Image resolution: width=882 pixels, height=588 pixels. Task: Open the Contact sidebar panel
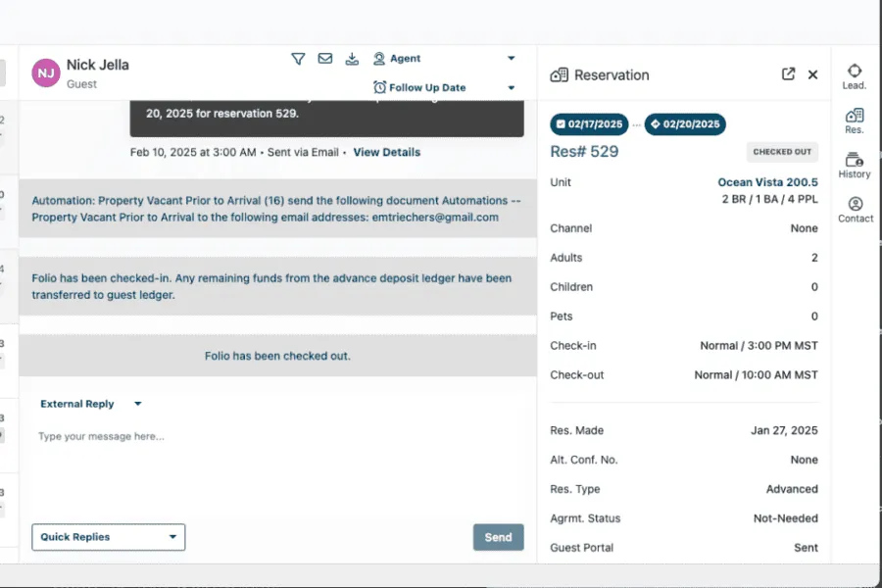click(855, 210)
